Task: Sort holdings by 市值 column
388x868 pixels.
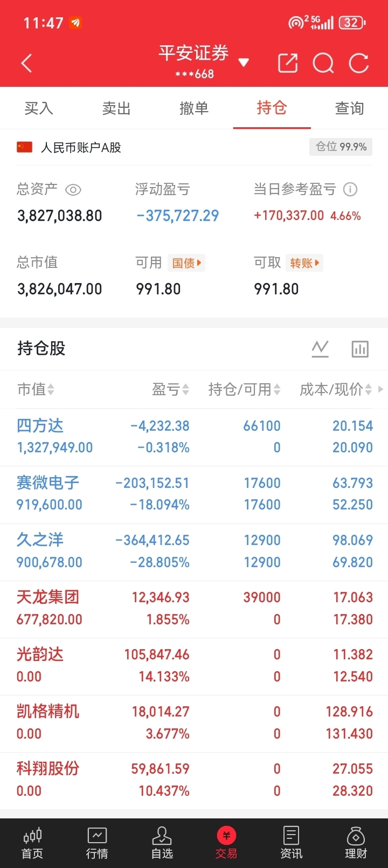Action: [36, 389]
